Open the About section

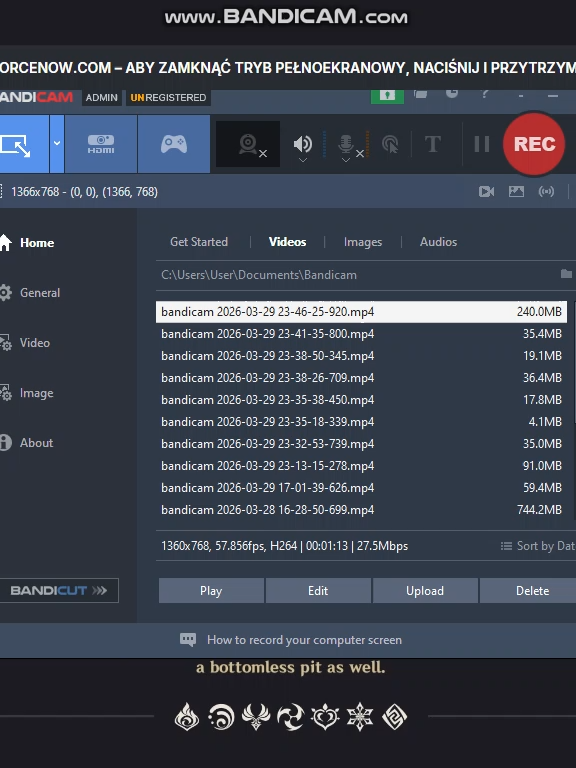click(x=27, y=443)
